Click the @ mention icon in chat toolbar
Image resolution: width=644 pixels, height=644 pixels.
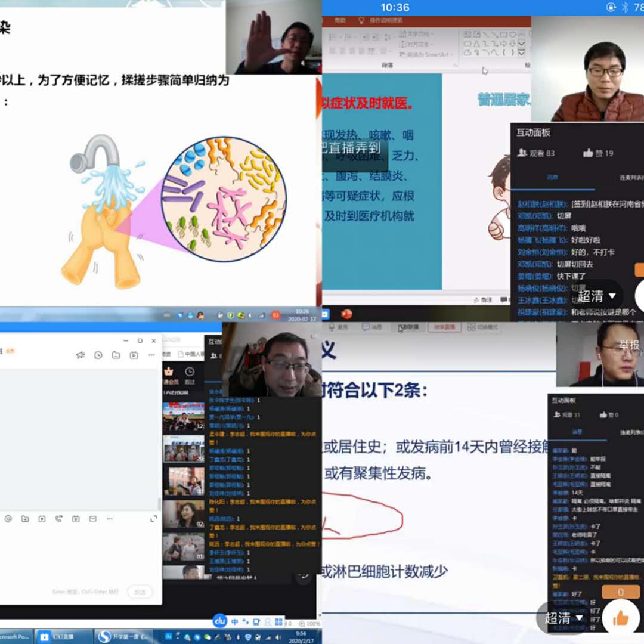(x=8, y=519)
